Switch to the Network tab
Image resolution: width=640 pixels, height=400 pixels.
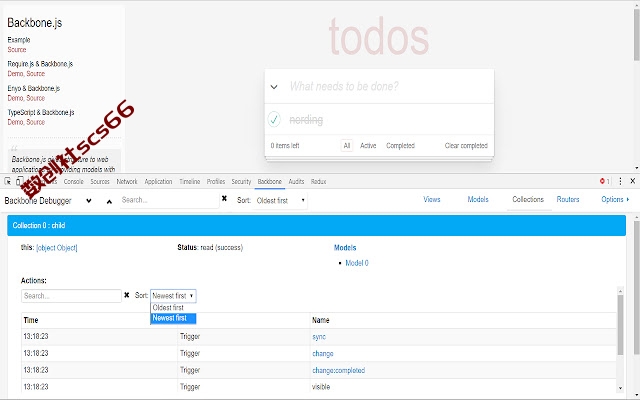pyautogui.click(x=127, y=182)
